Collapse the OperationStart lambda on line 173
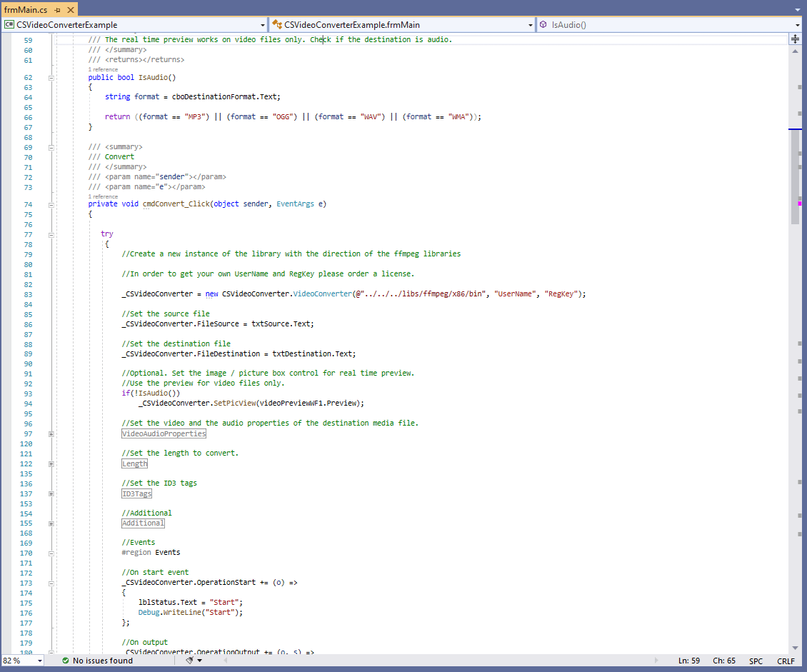The height and width of the screenshot is (672, 807). click(x=51, y=583)
